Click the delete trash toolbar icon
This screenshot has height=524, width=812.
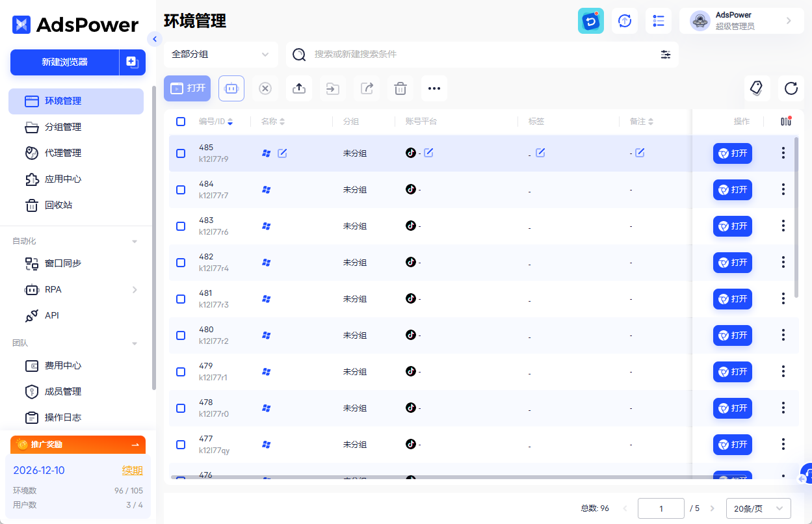click(x=400, y=88)
